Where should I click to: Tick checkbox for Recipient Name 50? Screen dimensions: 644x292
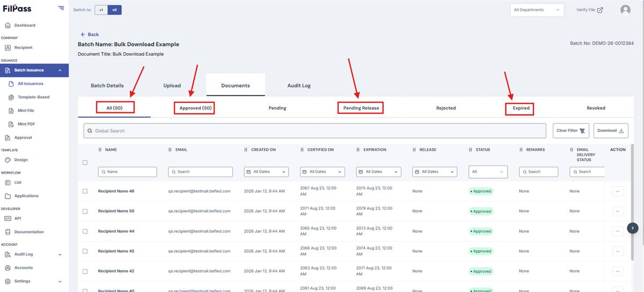coord(85,211)
